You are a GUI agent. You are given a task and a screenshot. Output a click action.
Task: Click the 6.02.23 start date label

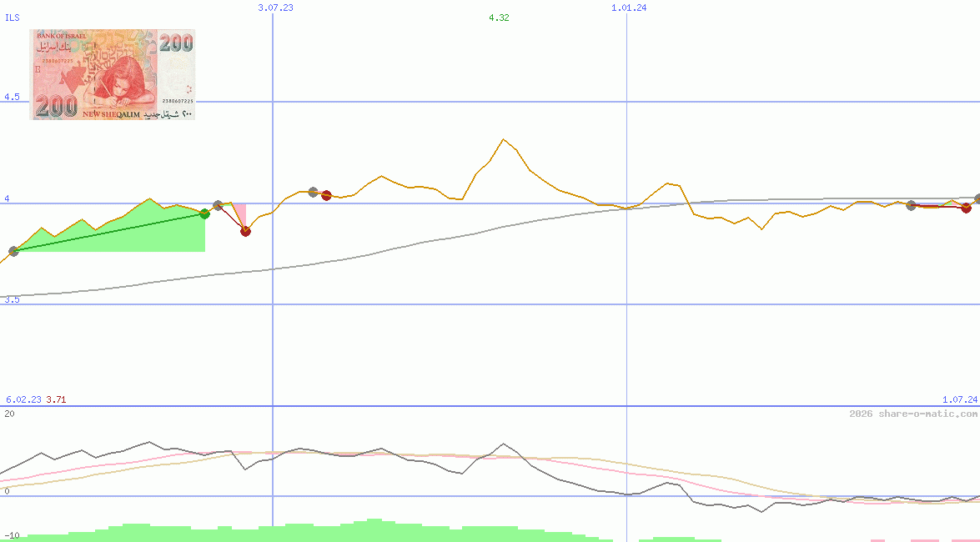[23, 399]
